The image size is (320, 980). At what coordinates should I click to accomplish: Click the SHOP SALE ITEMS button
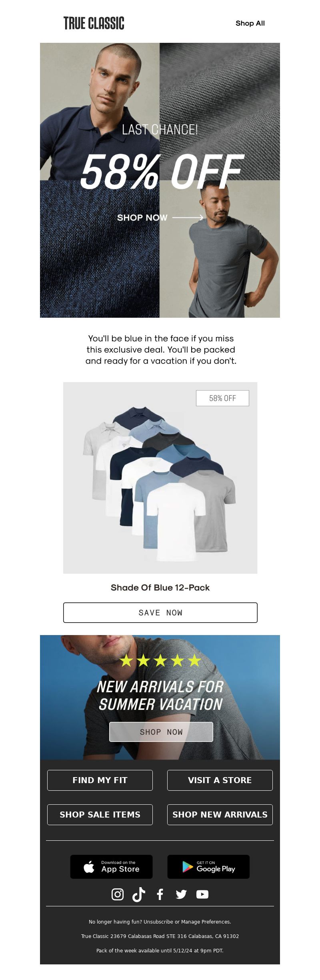tap(100, 814)
